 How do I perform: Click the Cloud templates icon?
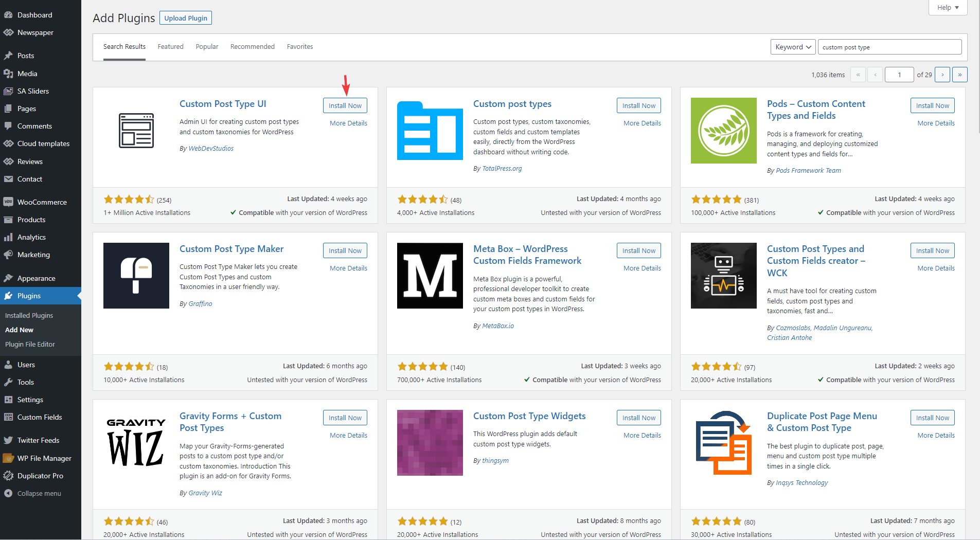tap(8, 143)
